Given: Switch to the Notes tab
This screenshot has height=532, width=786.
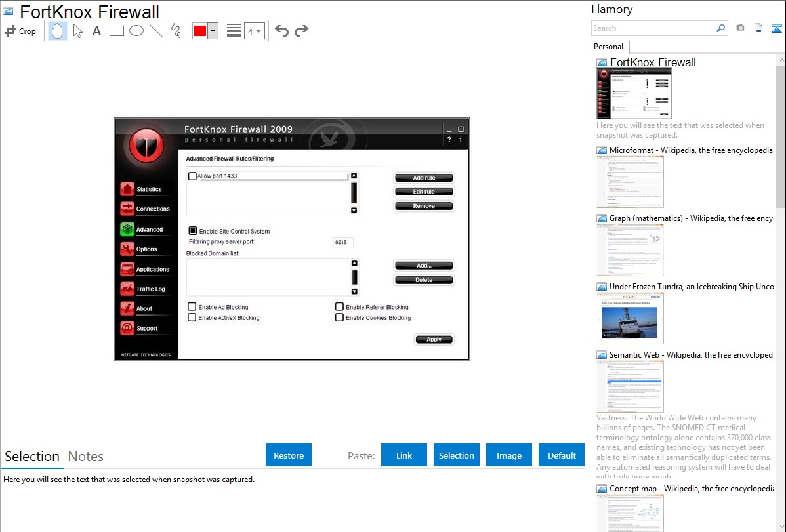Looking at the screenshot, I should click(86, 457).
